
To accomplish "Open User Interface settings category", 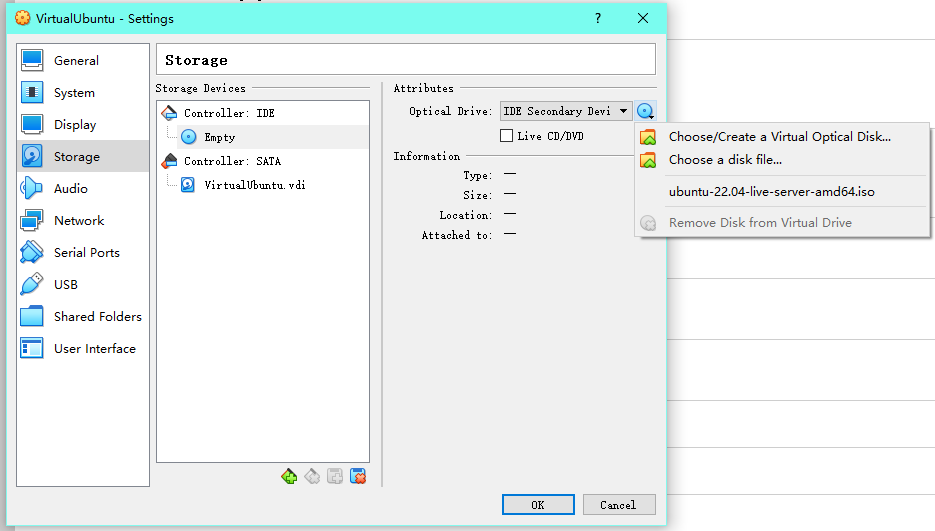I will point(83,348).
